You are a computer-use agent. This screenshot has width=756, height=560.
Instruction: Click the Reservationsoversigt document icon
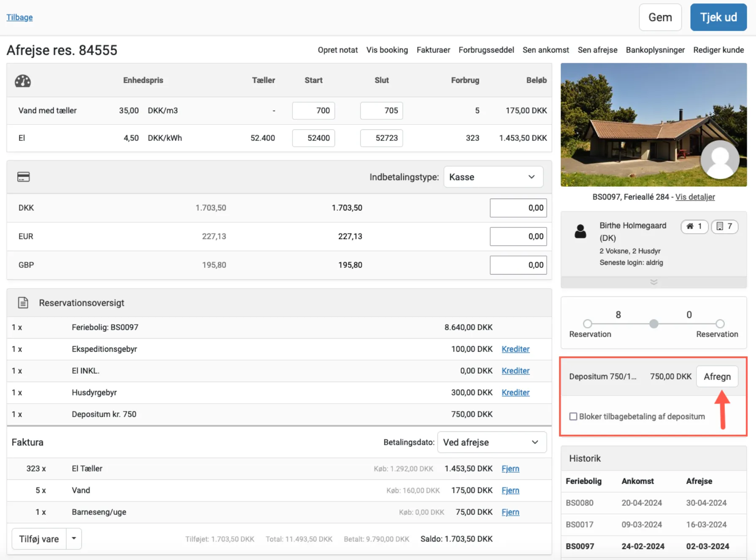(23, 303)
